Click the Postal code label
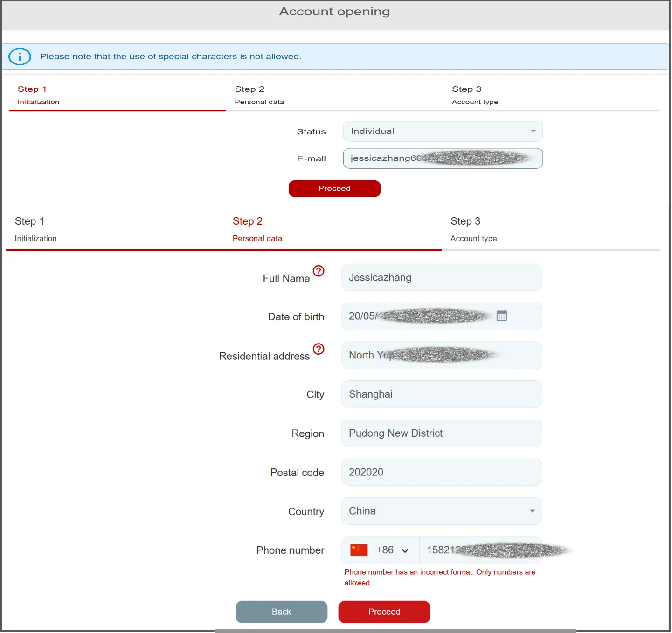Screen dimensions: 672x633 [x=297, y=473]
